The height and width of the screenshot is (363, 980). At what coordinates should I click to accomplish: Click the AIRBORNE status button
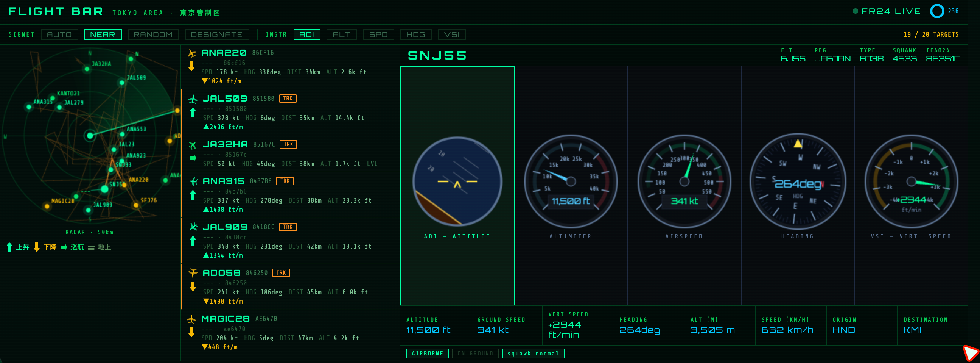428,354
